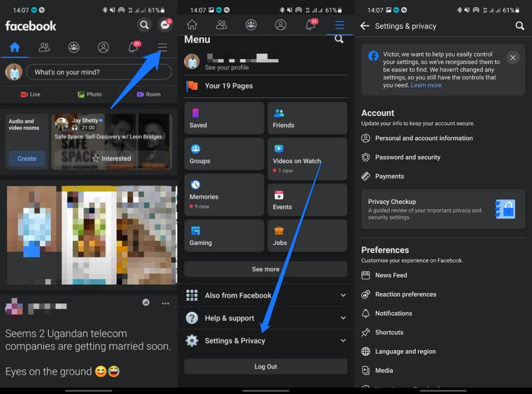This screenshot has height=394, width=532.
Task: Search within Settings & privacy
Action: [x=520, y=26]
